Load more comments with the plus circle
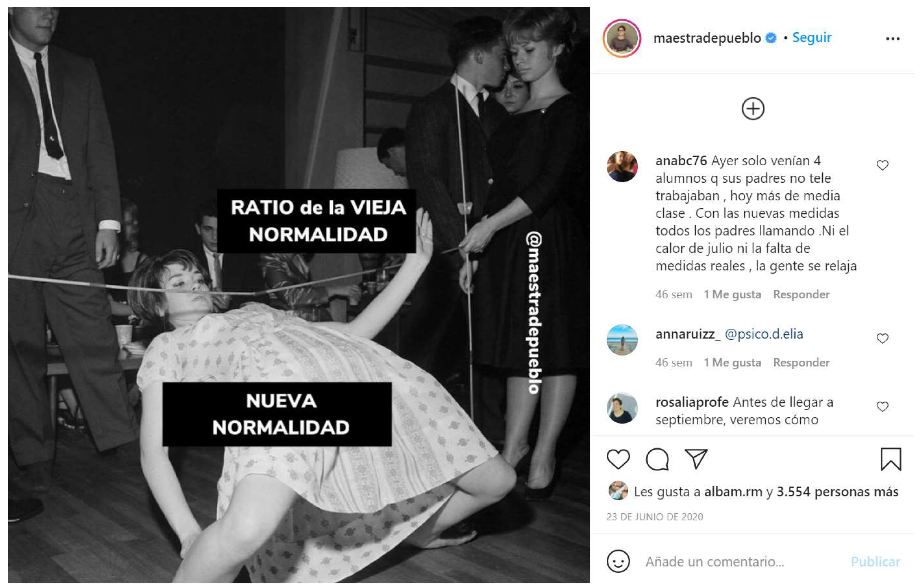This screenshot has height=588, width=923. (x=753, y=109)
